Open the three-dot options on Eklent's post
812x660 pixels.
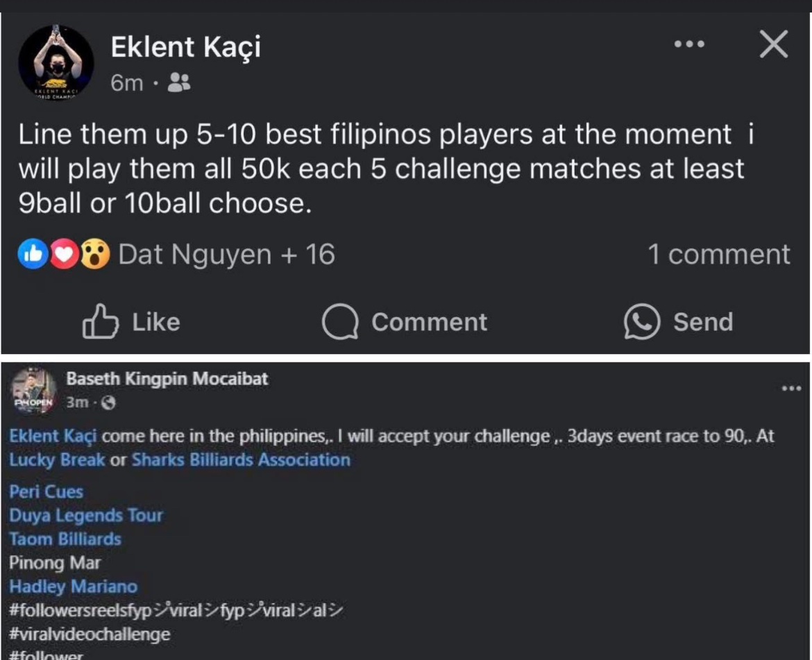pos(689,44)
